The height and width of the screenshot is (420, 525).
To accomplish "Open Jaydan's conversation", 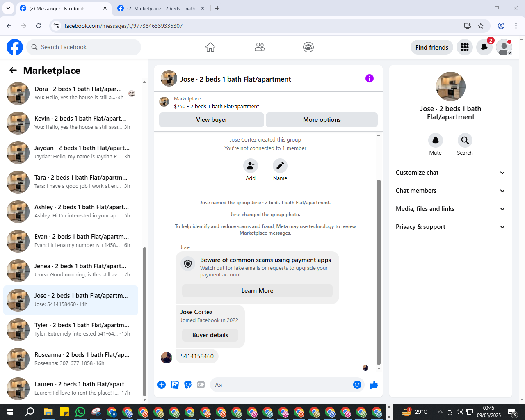I will point(71,153).
